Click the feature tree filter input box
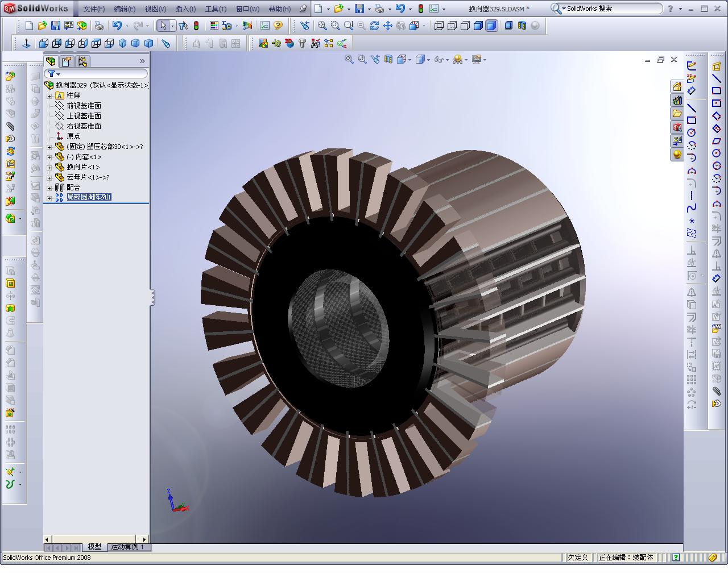Screen dimensions: 728x582 [x=97, y=74]
